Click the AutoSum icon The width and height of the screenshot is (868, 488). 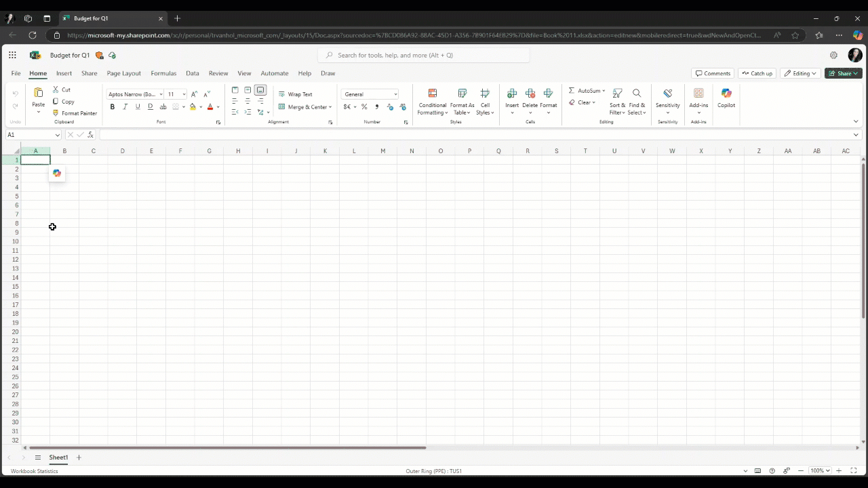[572, 90]
